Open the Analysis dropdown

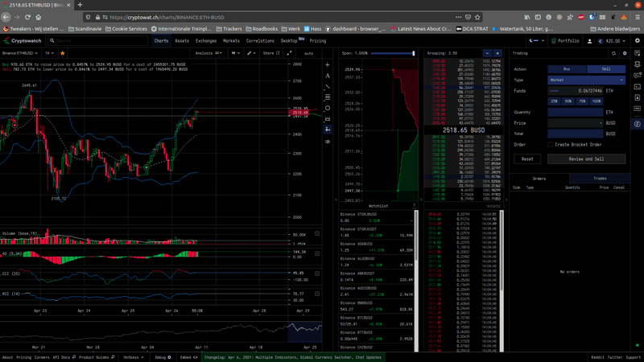[208, 53]
